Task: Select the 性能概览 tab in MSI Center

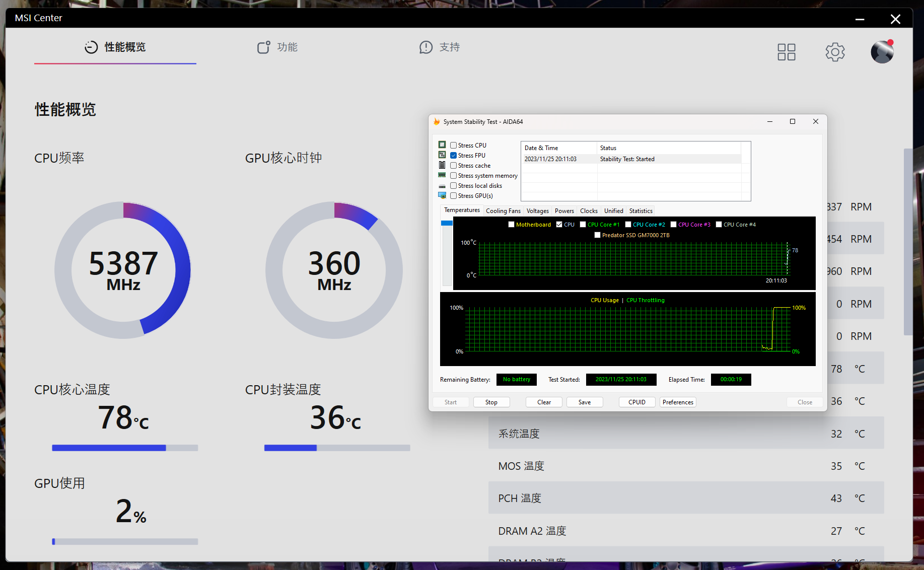Action: click(x=115, y=47)
